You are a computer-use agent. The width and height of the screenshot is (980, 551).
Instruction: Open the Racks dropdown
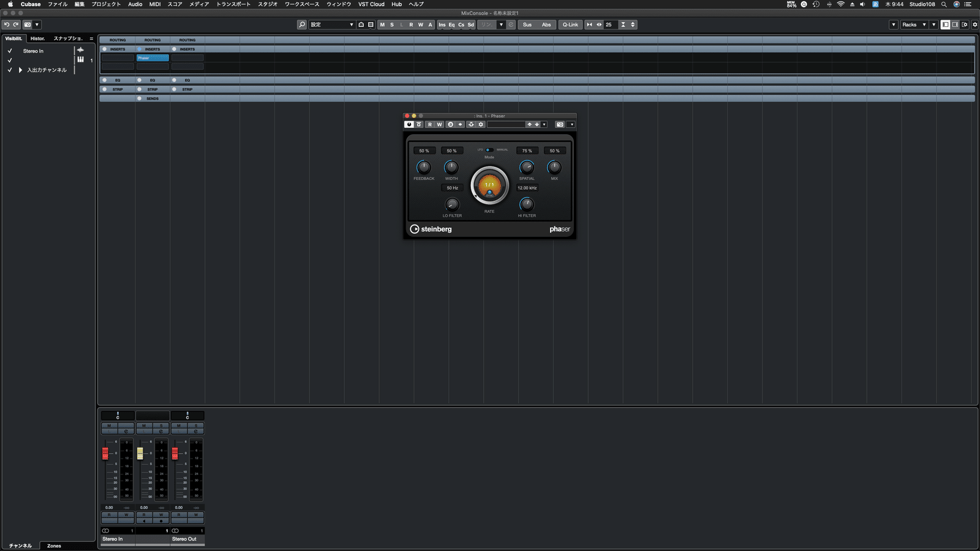(x=914, y=24)
